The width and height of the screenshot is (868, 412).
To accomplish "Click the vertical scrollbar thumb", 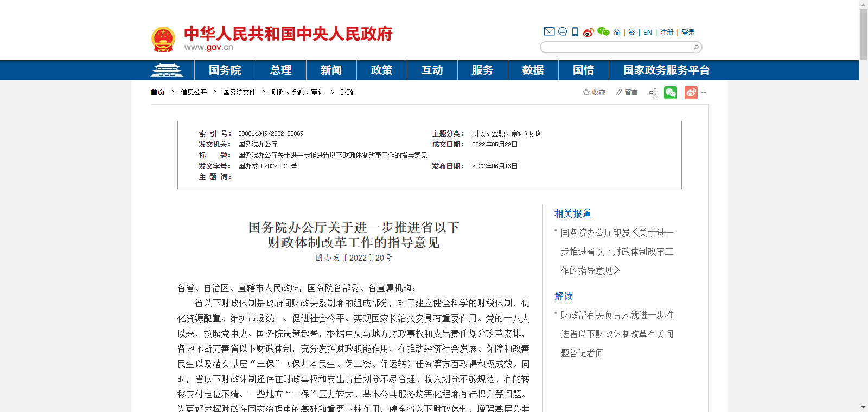I will click(863, 34).
